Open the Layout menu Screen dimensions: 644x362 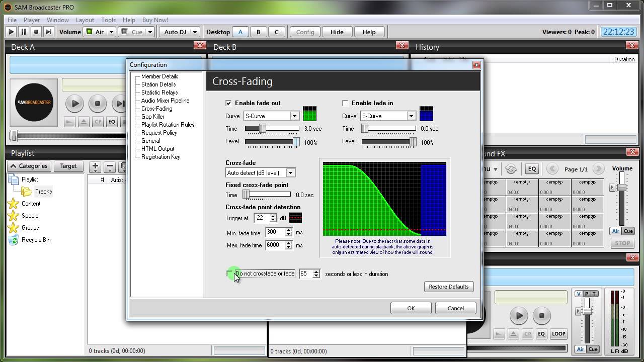click(85, 20)
